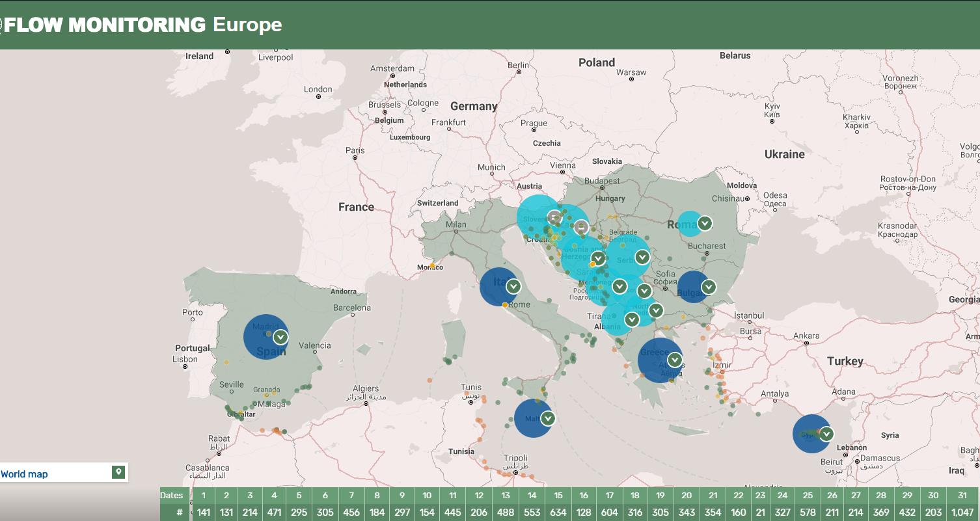Open the North Macedonia chevron marker
Image resolution: width=980 pixels, height=521 pixels.
pos(655,310)
